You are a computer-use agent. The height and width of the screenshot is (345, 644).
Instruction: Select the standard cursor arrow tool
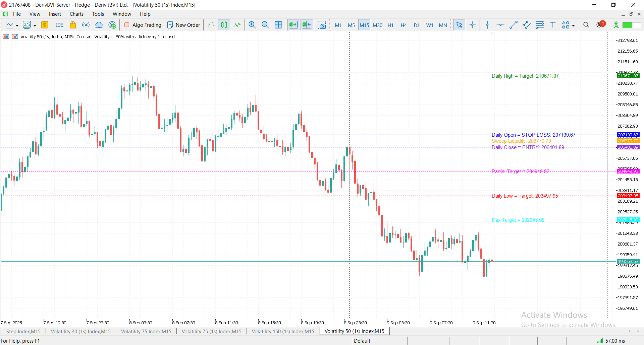click(459, 25)
